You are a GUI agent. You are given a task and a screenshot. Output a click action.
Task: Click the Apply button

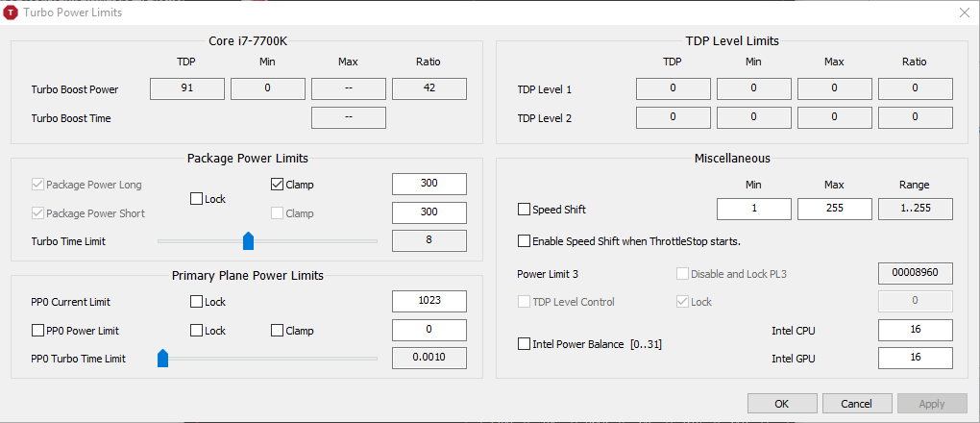(932, 404)
